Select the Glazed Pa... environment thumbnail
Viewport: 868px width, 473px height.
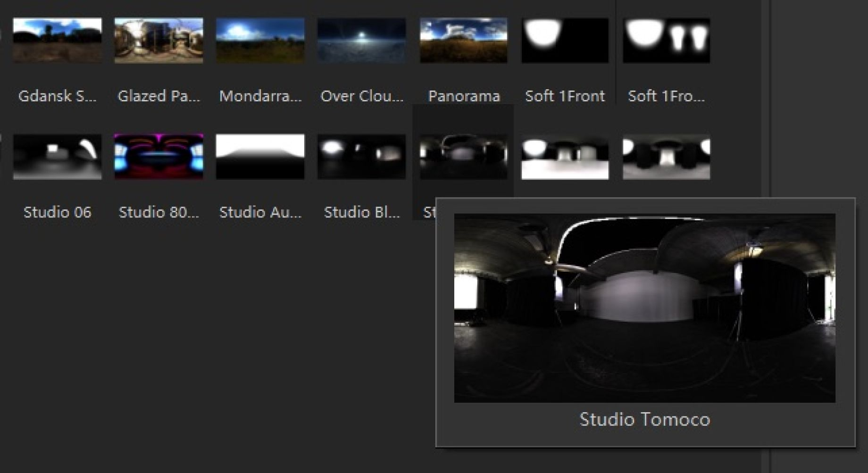(x=159, y=41)
